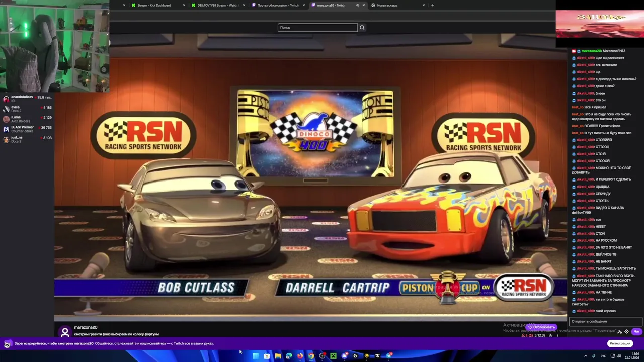Open just_ns Dota 2 channel
The image size is (644, 362).
coord(28,139)
